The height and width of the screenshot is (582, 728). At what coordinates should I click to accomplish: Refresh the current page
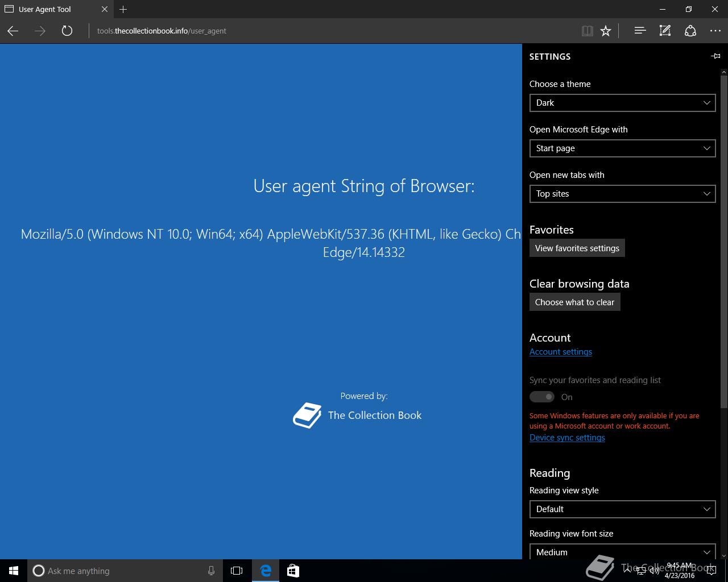(x=67, y=31)
